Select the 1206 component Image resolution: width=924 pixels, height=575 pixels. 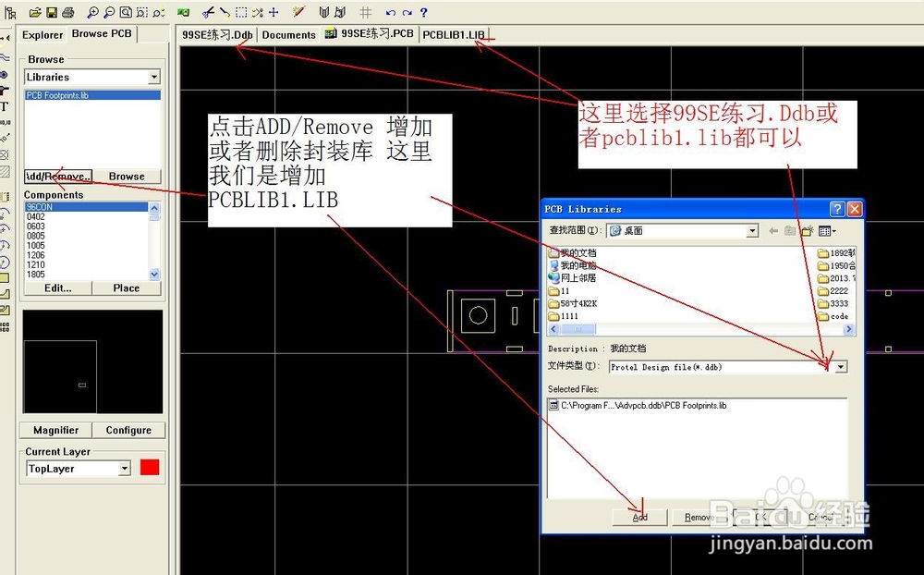pyautogui.click(x=36, y=255)
